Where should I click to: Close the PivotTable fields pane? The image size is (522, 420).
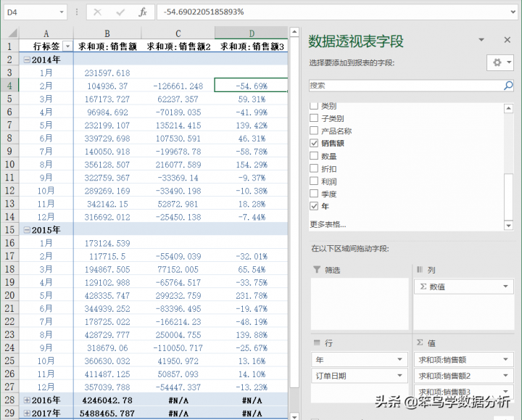coord(507,40)
